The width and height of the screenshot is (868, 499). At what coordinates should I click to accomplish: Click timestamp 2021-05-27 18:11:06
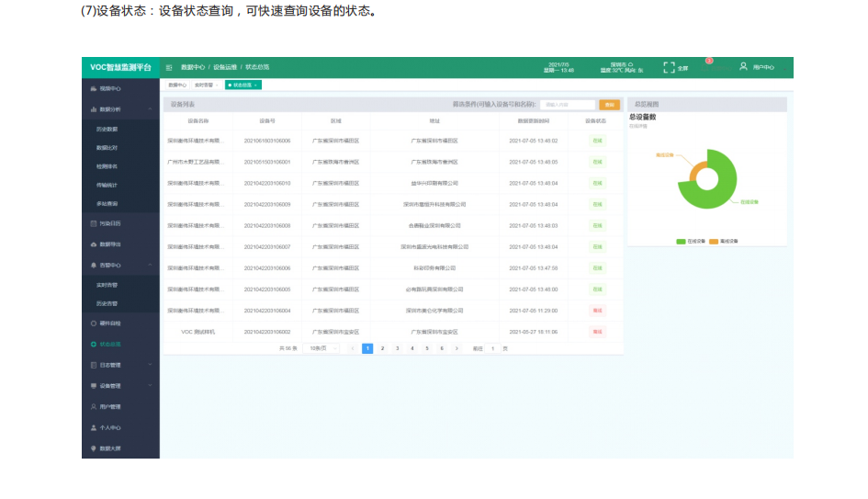tap(534, 333)
